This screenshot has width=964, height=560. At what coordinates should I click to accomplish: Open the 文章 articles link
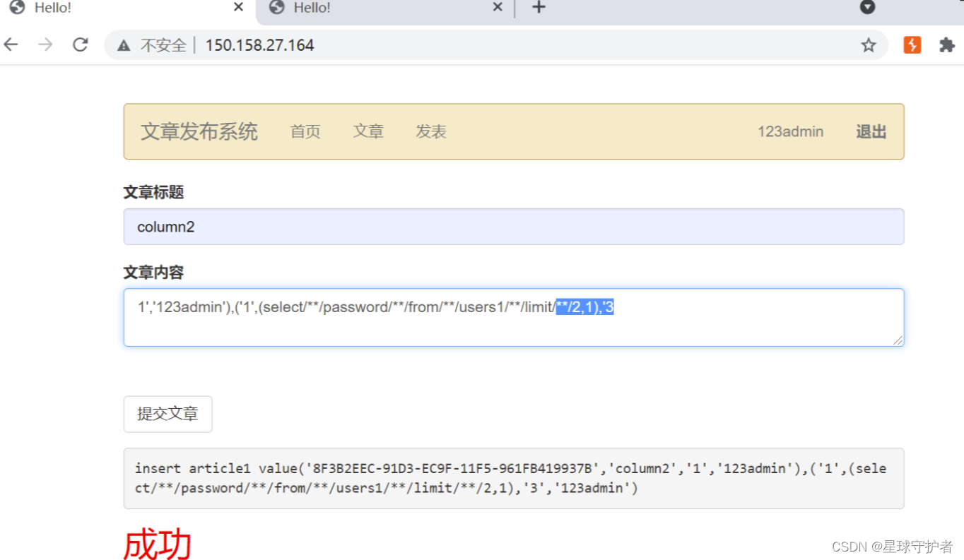[x=368, y=131]
